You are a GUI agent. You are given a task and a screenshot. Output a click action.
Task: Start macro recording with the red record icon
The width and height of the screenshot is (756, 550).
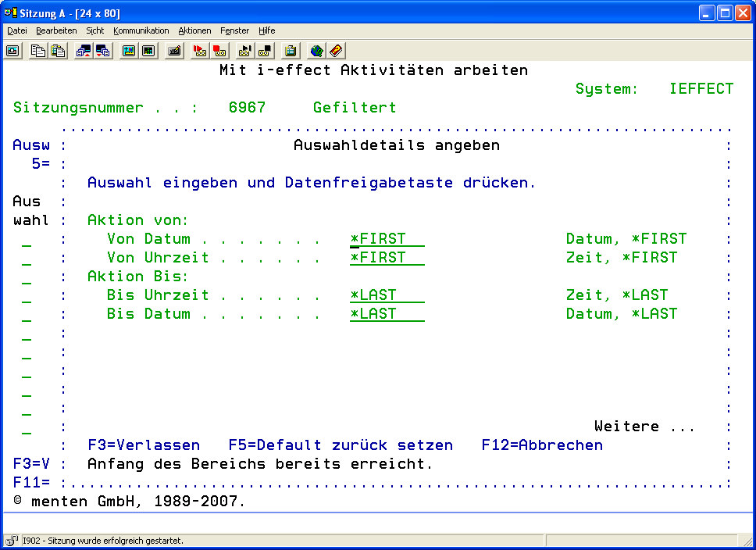[200, 51]
